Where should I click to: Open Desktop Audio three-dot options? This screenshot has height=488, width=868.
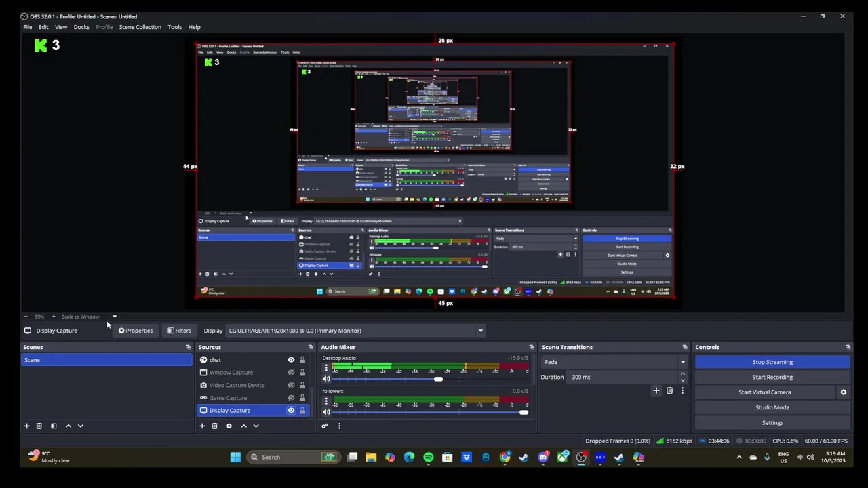(x=326, y=367)
